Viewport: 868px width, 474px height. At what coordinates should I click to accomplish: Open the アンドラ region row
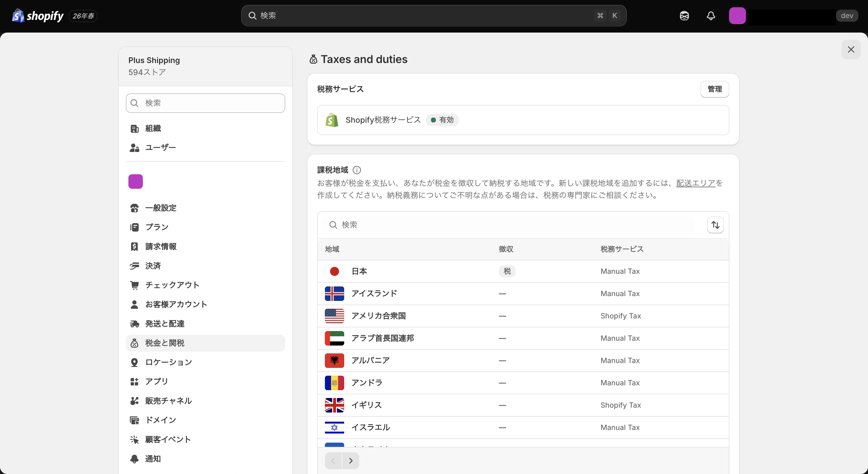click(x=523, y=383)
